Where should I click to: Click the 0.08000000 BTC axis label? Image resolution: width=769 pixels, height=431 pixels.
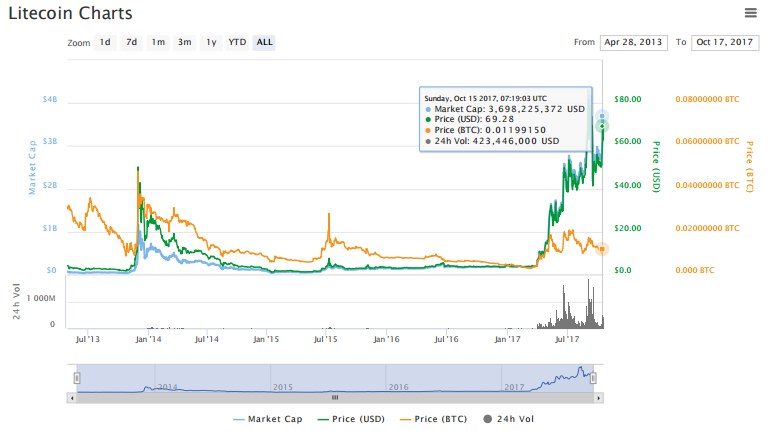(707, 99)
